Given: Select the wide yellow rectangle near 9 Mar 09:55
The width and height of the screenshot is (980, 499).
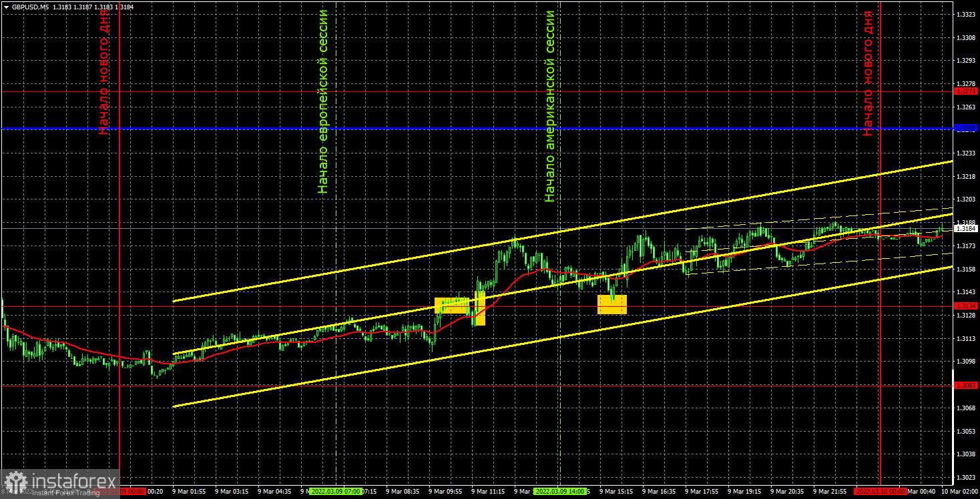Looking at the screenshot, I should (452, 305).
